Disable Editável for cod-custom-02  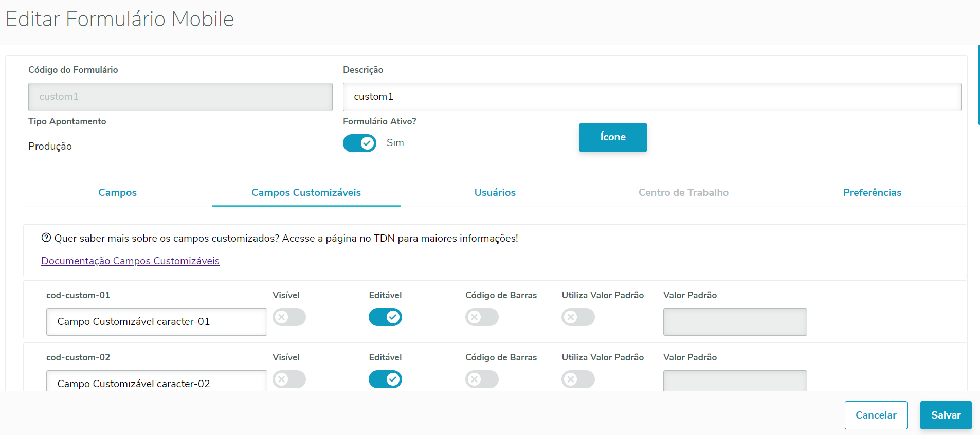(385, 379)
